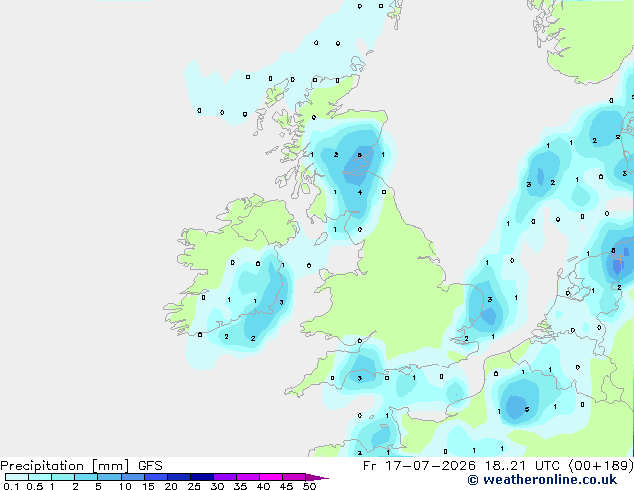The height and width of the screenshot is (490, 634).
Task: Click the 0.5–1 mm legend color swatch
Action: click(40, 477)
